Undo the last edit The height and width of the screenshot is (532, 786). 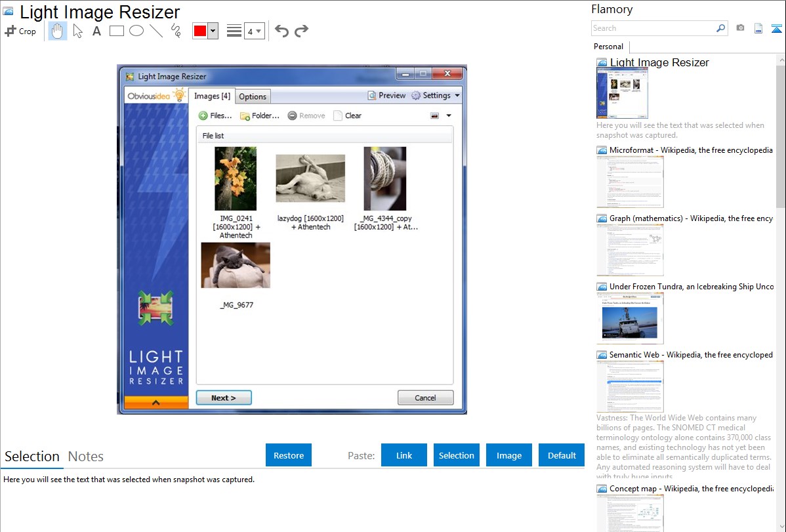281,31
